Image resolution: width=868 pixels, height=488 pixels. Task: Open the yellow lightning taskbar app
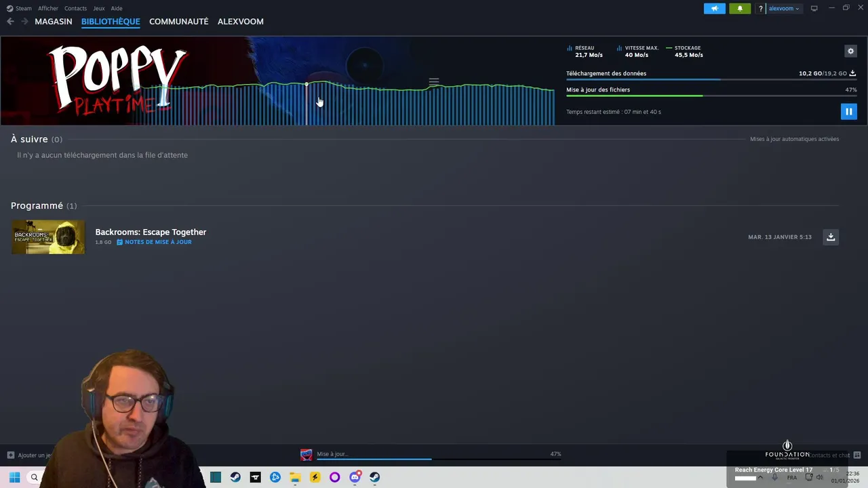[315, 477]
